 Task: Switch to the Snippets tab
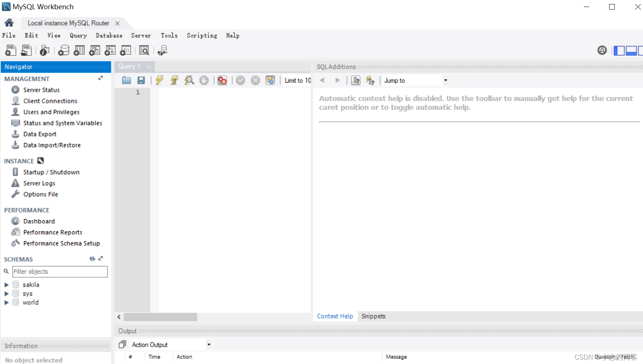pos(373,316)
